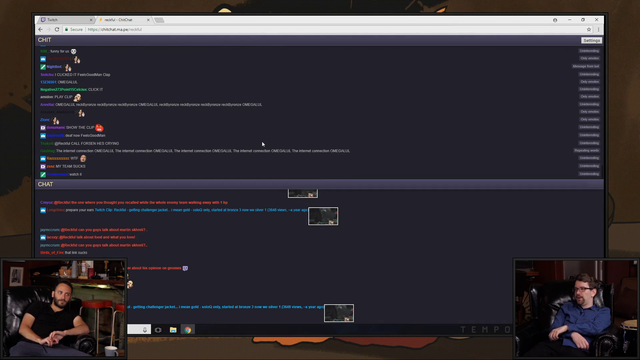Bookmark this page with the star icon
640x360 pixels.
click(589, 29)
